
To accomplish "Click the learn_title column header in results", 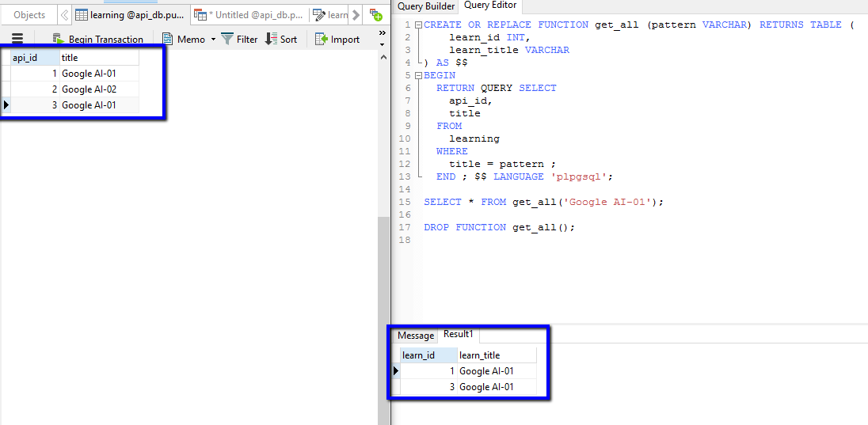I will click(497, 355).
